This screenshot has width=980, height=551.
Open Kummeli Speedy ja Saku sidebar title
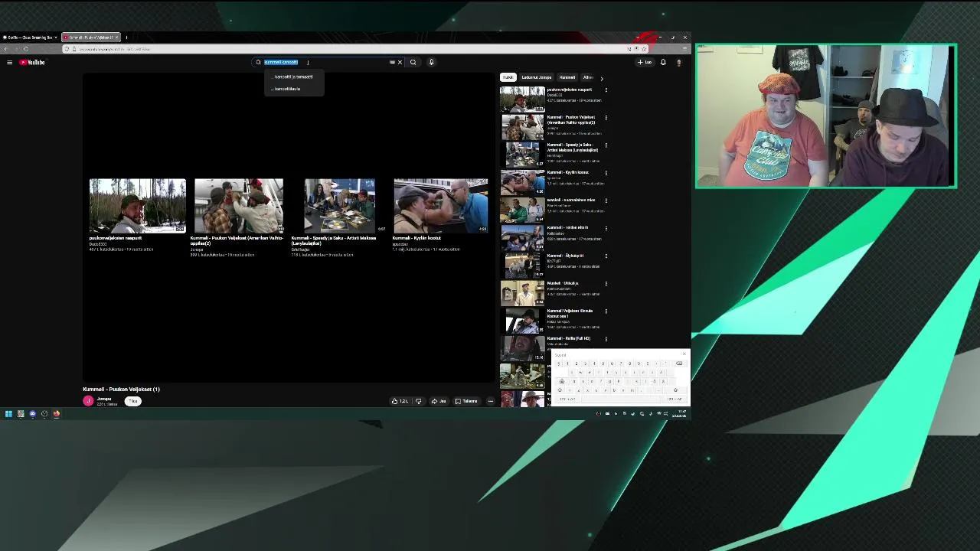572,147
